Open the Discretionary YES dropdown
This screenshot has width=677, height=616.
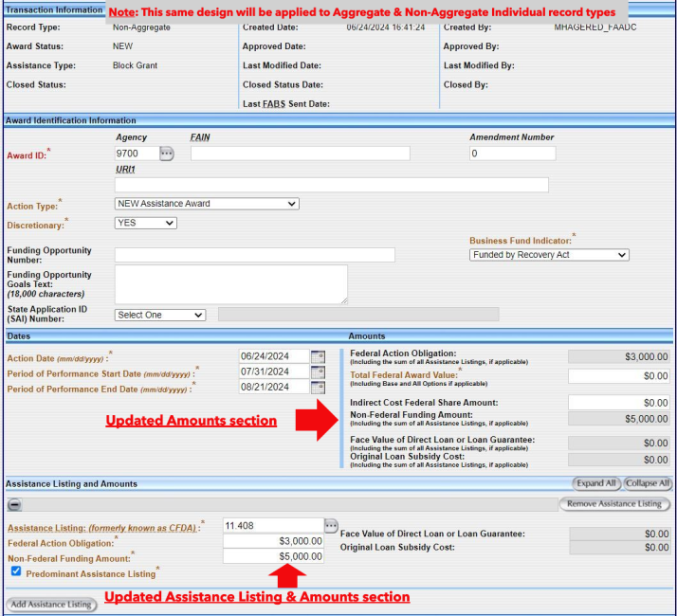click(145, 223)
